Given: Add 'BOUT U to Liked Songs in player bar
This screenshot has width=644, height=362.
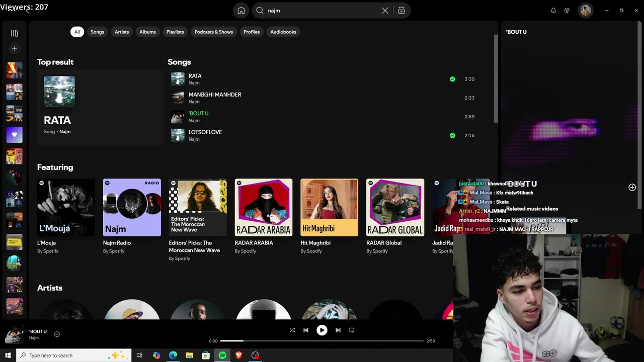Looking at the screenshot, I should click(x=57, y=334).
